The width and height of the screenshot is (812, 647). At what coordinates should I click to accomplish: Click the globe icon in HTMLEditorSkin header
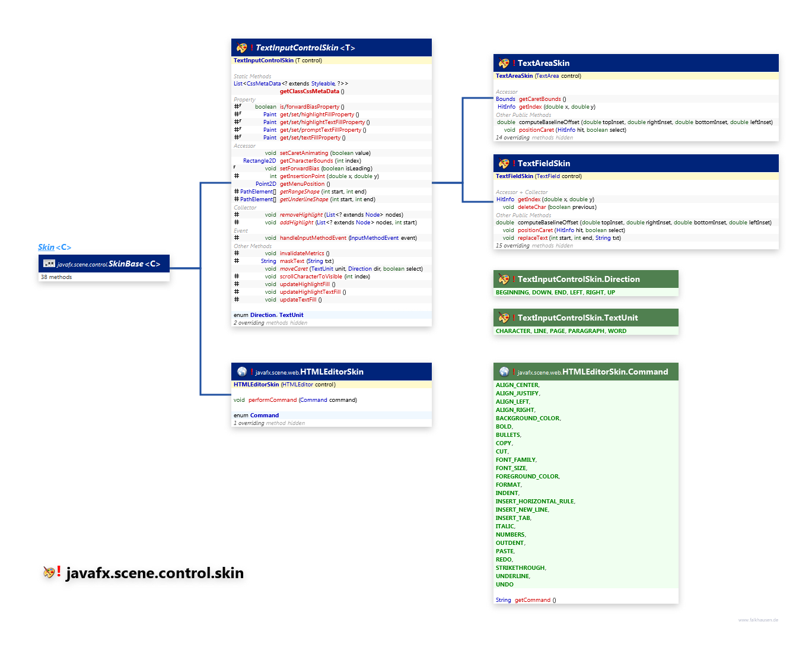[x=242, y=372]
